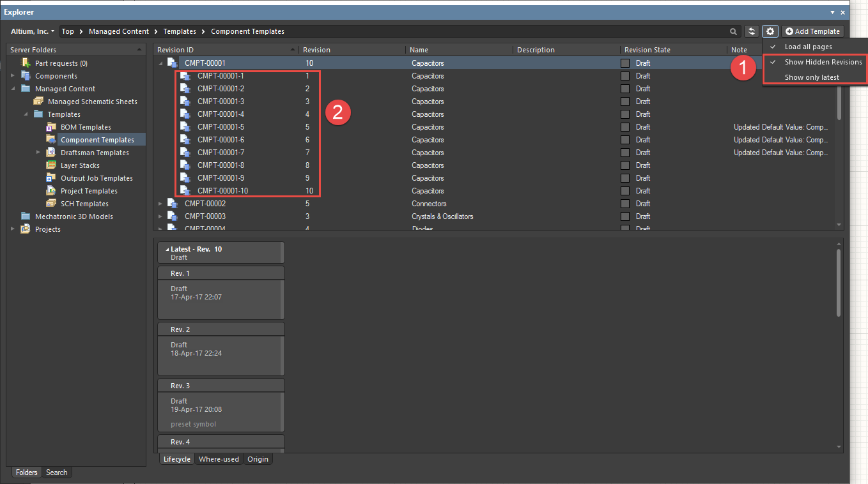
Task: Expand the CMPT-00002 Connectors row
Action: (160, 204)
